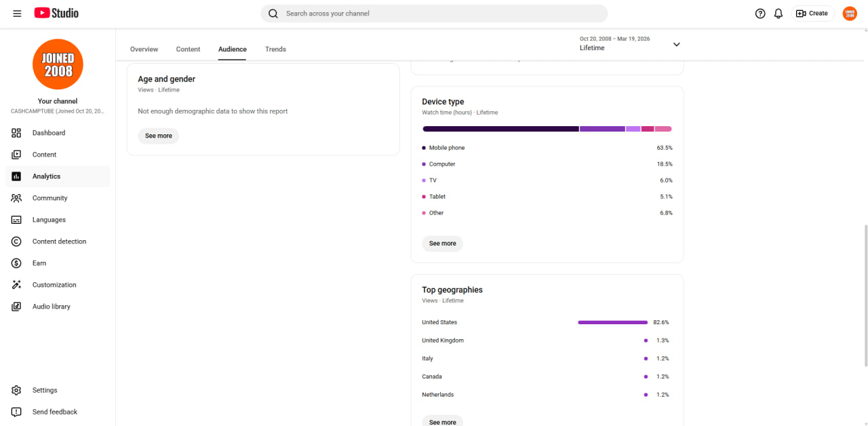Switch to the Trends tab

(275, 50)
